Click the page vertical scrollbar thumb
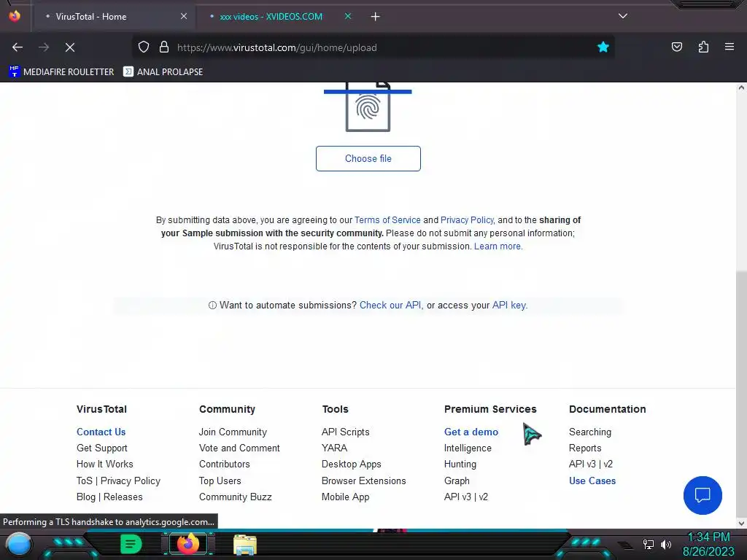747x560 pixels. click(x=741, y=393)
